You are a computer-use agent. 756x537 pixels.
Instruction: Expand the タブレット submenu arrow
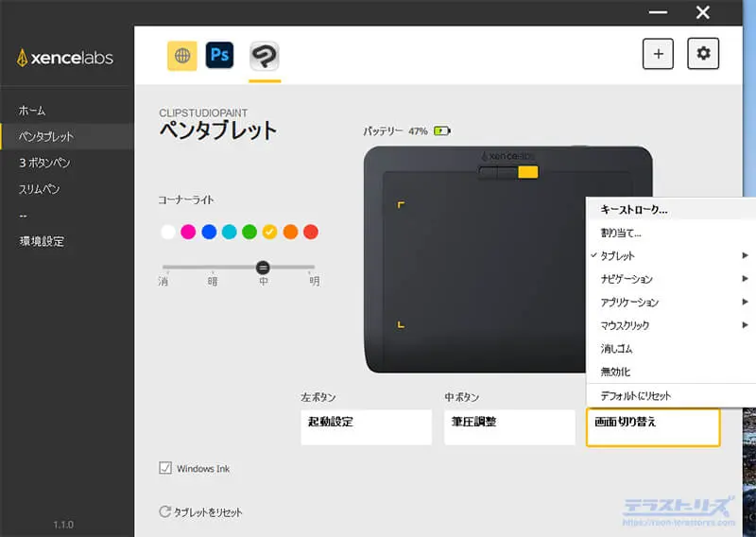click(745, 255)
